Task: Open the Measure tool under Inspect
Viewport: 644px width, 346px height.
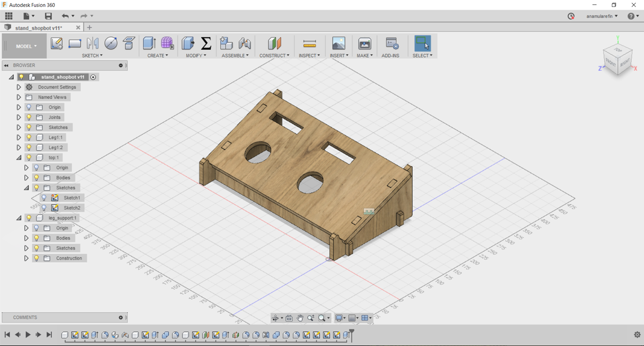Action: point(310,43)
